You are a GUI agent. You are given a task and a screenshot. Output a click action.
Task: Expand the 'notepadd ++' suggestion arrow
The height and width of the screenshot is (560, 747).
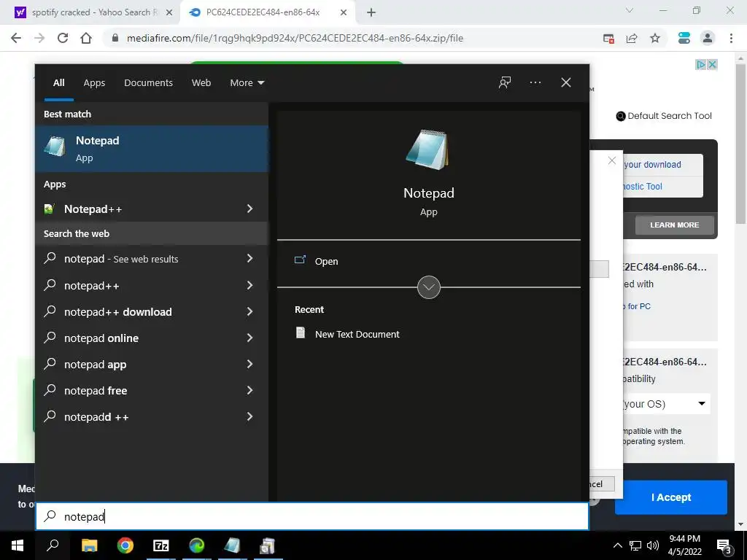click(x=249, y=416)
